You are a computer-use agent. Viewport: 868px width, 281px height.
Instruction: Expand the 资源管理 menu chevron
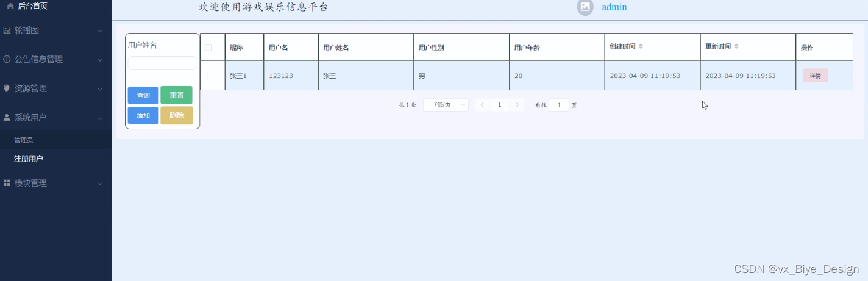(101, 89)
